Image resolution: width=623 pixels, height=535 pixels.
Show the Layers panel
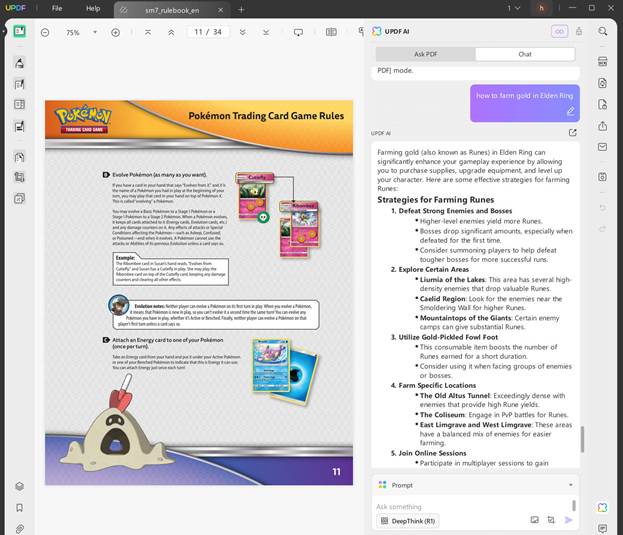(x=19, y=486)
